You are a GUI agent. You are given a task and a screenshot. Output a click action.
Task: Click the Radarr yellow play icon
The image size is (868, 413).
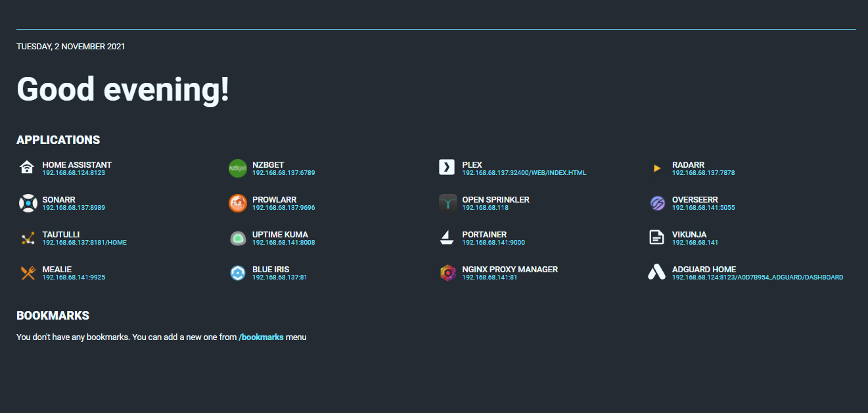coord(656,168)
